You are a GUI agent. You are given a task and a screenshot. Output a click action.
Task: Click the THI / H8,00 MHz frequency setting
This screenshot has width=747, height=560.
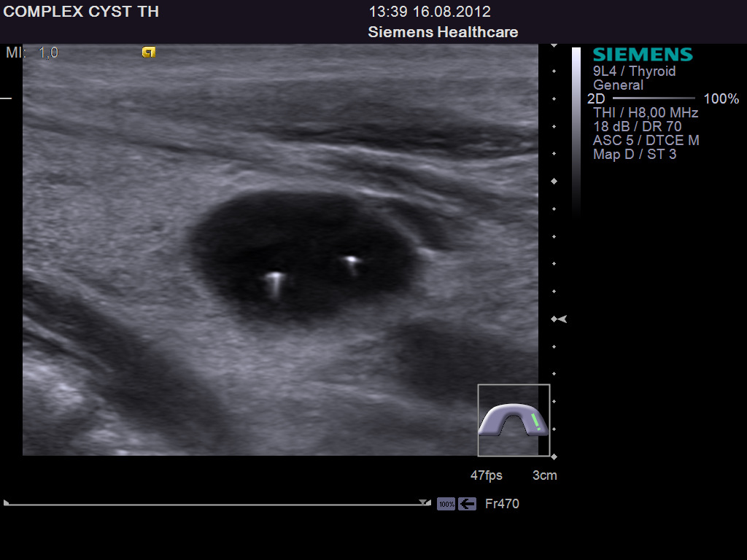[646, 112]
